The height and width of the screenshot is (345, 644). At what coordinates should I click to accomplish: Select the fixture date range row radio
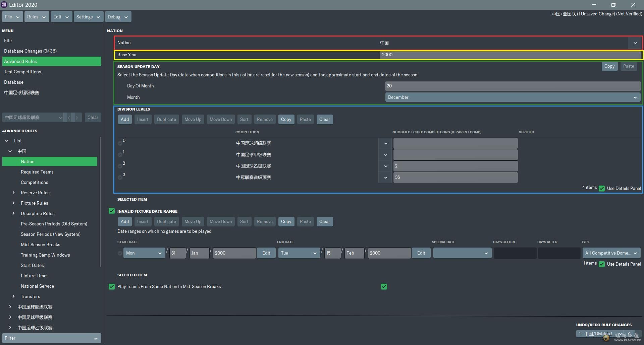pyautogui.click(x=120, y=253)
